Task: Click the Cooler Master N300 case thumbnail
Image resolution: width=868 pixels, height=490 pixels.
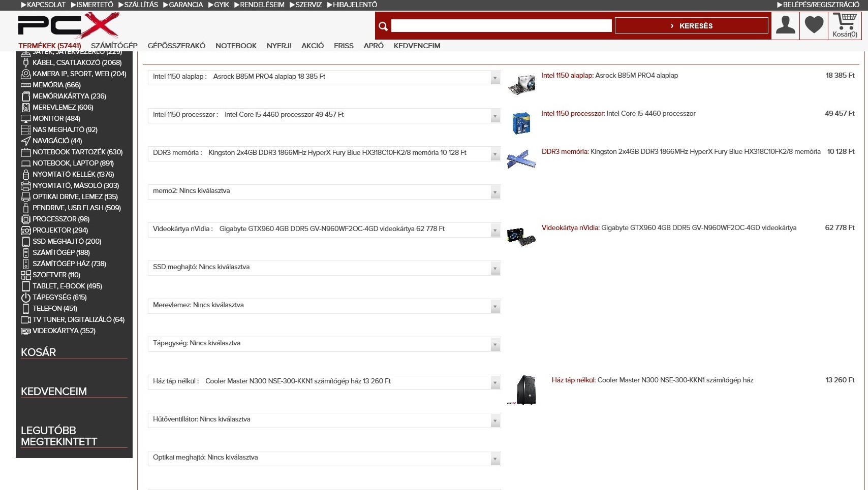Action: 522,389
